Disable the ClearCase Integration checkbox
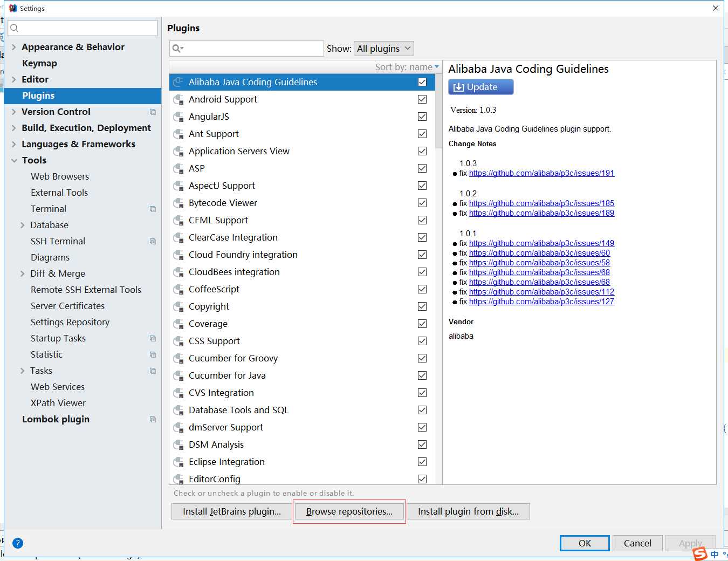Viewport: 728px width, 561px height. pos(422,237)
